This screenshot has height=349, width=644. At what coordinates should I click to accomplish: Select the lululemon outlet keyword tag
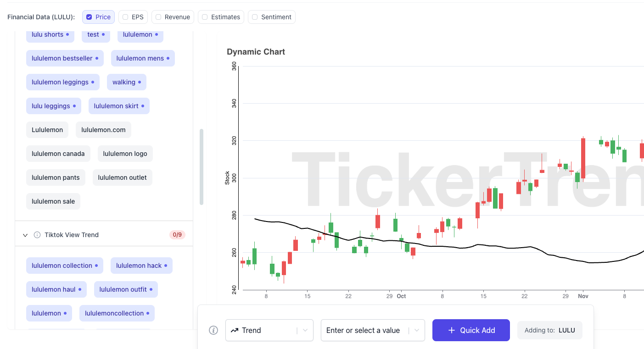122,177
